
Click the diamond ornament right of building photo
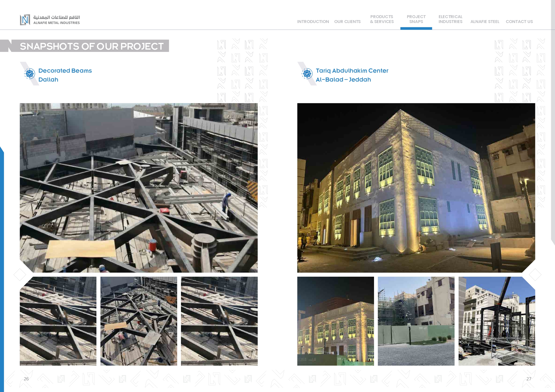pos(535,275)
